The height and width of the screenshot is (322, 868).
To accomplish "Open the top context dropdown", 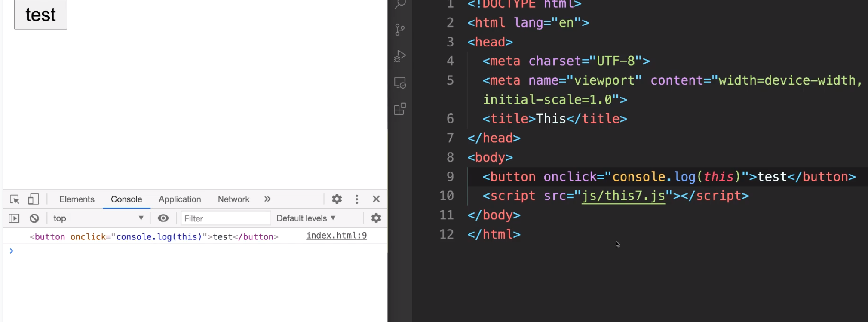I will 98,218.
